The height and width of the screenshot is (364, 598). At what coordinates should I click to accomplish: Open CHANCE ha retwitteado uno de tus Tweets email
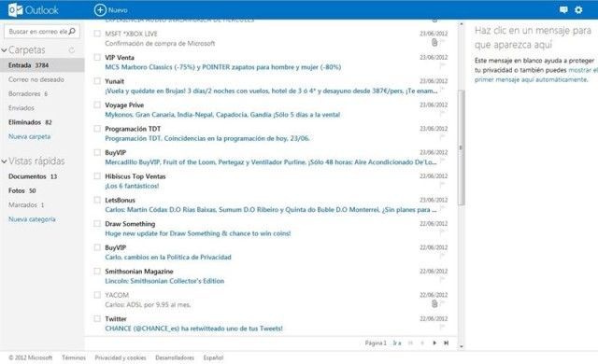pos(193,329)
